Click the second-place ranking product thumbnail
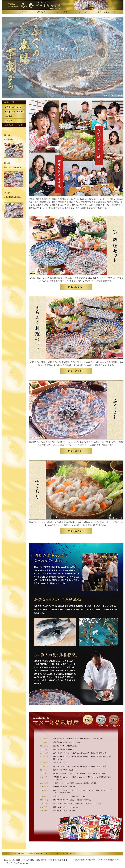This screenshot has width=125, height=868. coord(14,179)
